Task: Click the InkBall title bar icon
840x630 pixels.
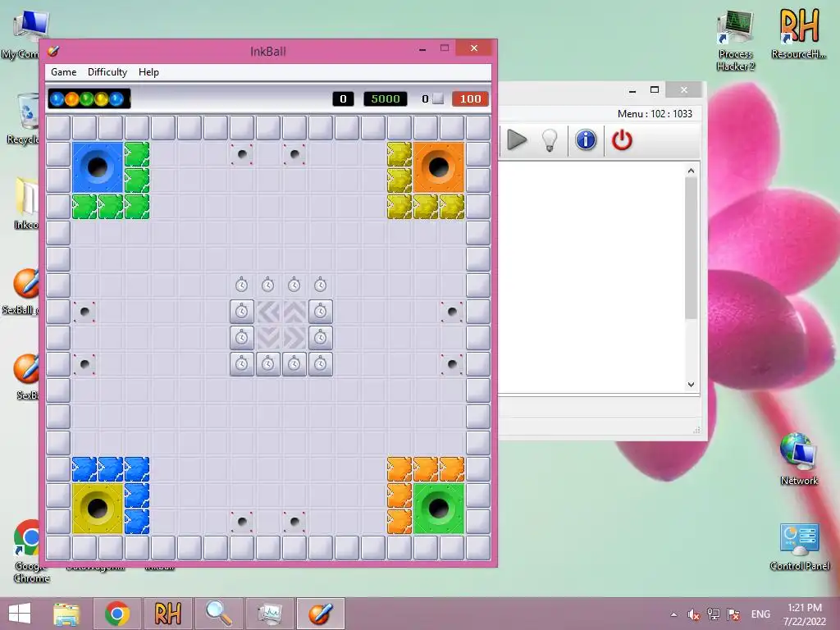Action: point(53,51)
